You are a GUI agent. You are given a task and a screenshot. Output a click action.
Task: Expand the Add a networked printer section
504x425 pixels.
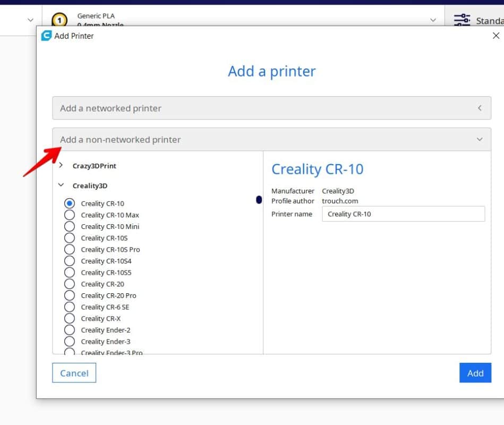coord(271,108)
